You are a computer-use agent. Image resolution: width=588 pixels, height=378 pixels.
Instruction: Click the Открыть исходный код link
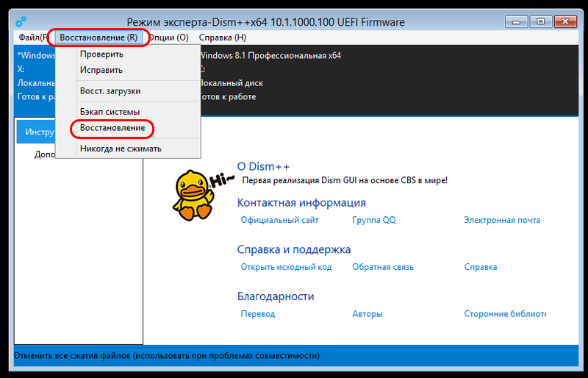(286, 267)
